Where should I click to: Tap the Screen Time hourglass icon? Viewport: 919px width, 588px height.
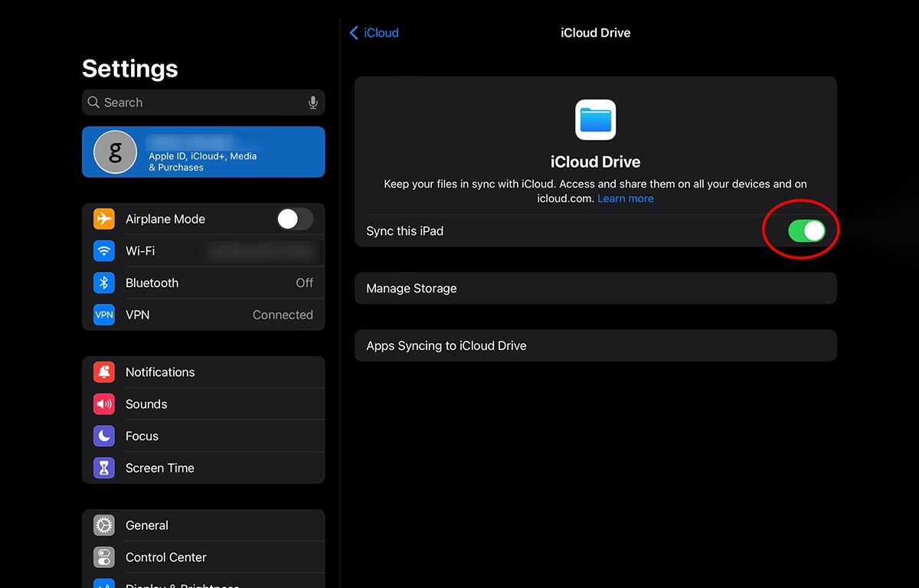(104, 468)
